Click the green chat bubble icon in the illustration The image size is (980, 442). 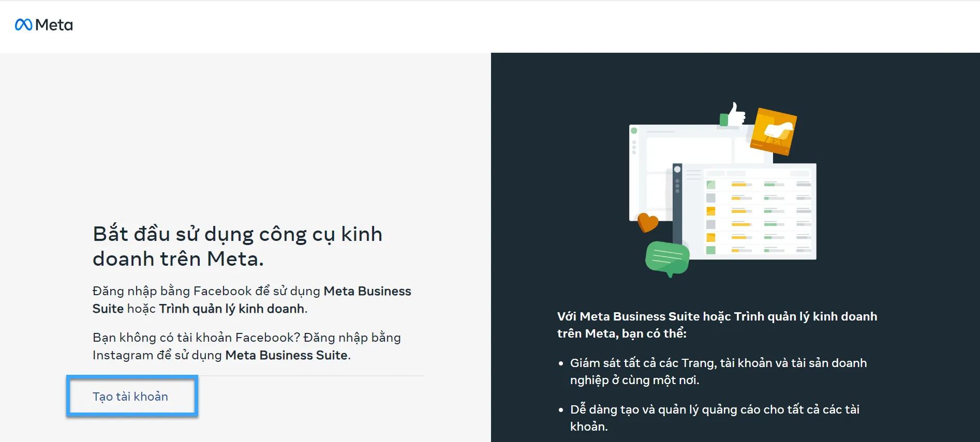[x=667, y=258]
